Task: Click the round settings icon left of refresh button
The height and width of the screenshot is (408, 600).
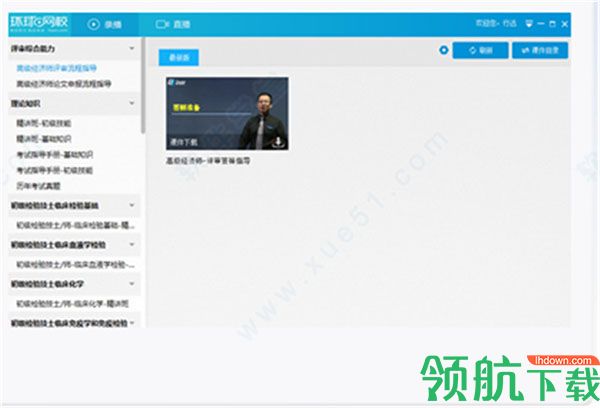Action: point(444,50)
